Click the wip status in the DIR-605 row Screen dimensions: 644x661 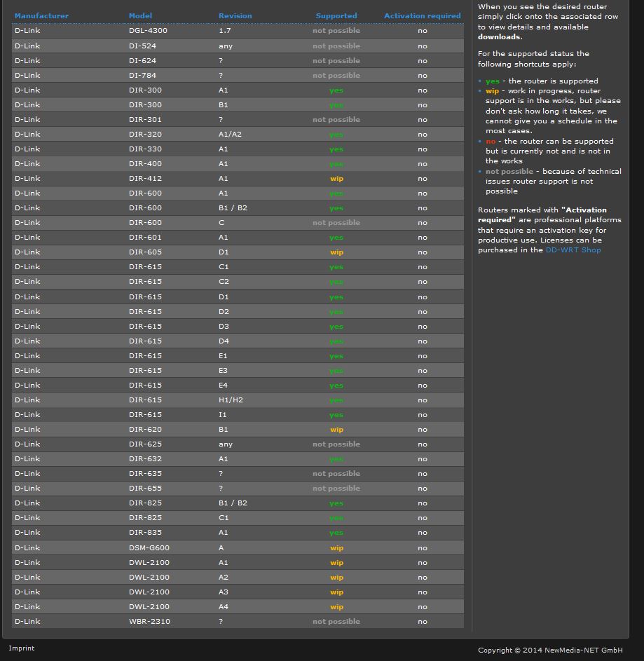(336, 252)
